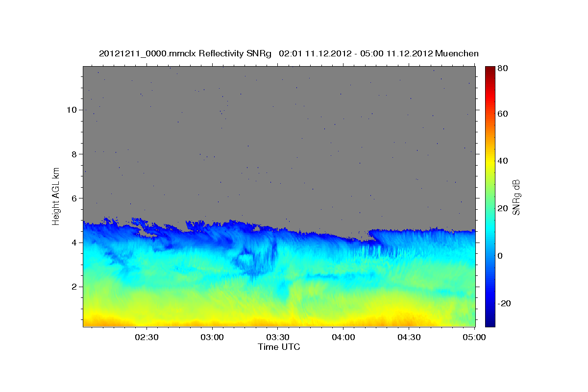588x392 pixels.
Task: Select the '05:00' time axis label
Action: point(474,337)
